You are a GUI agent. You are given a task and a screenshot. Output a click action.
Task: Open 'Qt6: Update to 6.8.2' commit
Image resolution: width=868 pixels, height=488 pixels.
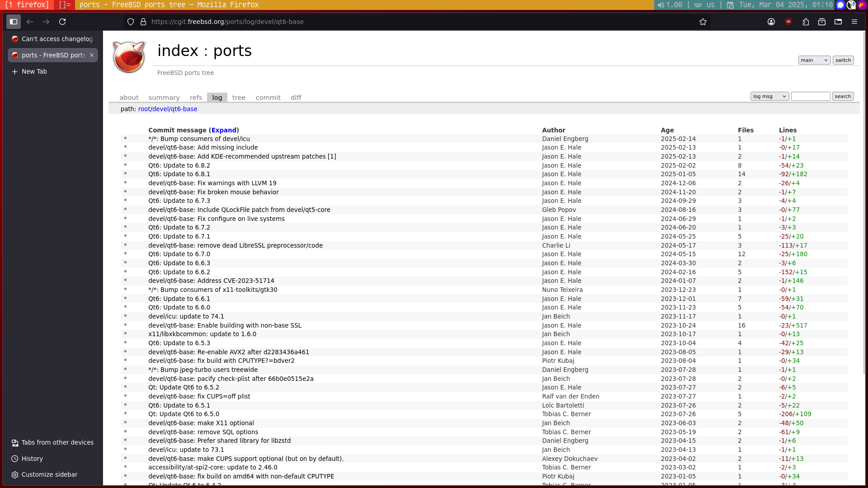(179, 165)
